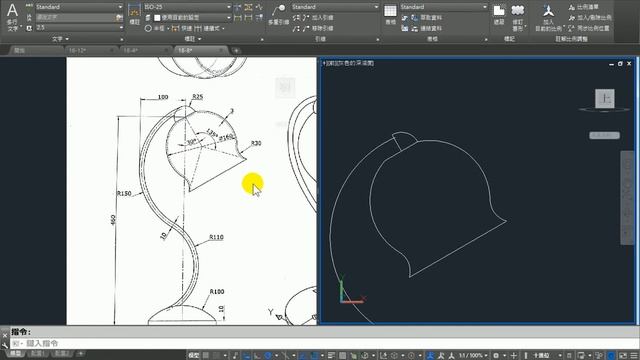
Task: Click the status bar 模型 space button
Action: click(194, 355)
